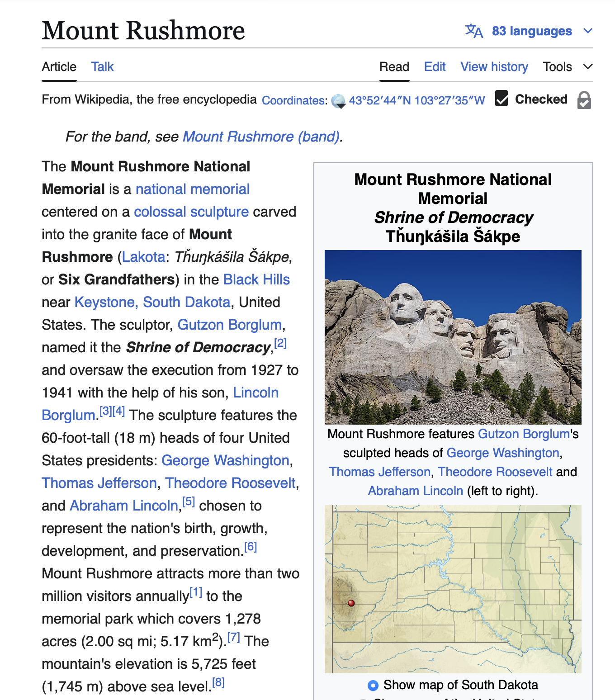Screen dimensions: 615x700
Task: Click the globe icon beside Coordinates
Action: click(338, 101)
